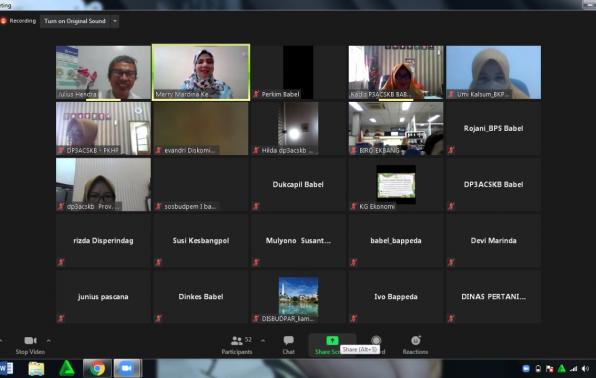Select the Devi Marinda participant tile
Image resolution: width=596 pixels, height=378 pixels.
click(493, 241)
